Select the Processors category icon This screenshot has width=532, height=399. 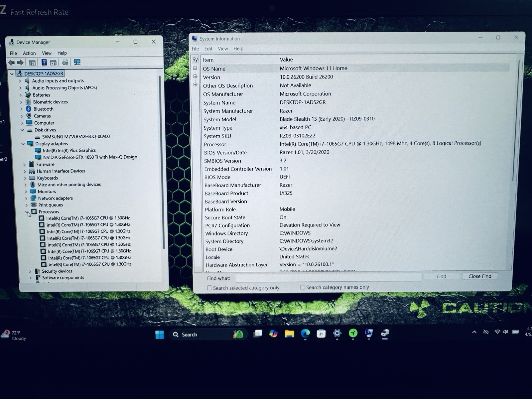[x=34, y=211]
